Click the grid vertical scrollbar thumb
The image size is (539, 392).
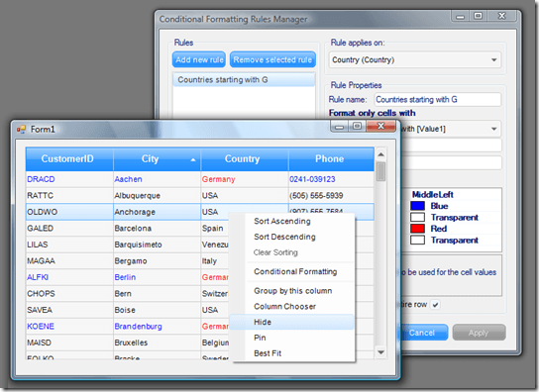pyautogui.click(x=380, y=171)
